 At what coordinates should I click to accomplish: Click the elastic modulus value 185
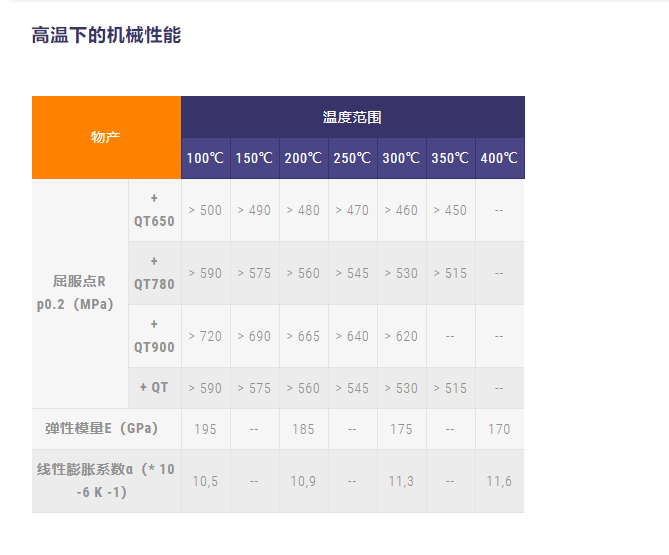pos(304,429)
